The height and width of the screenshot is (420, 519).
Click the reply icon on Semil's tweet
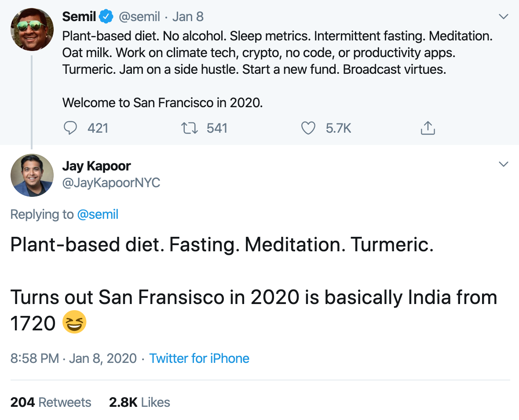tap(70, 128)
